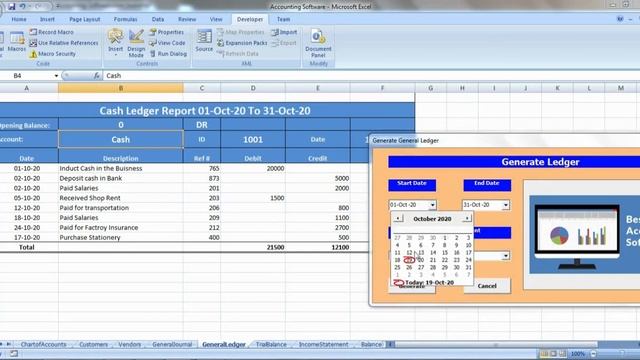Viewport: 640px width, 360px height.
Task: Open the Review tab
Action: coord(187,19)
